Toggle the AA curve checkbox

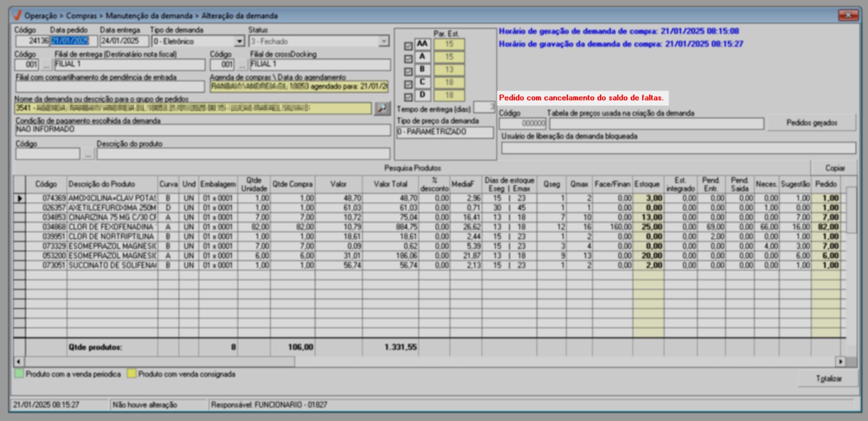click(408, 46)
